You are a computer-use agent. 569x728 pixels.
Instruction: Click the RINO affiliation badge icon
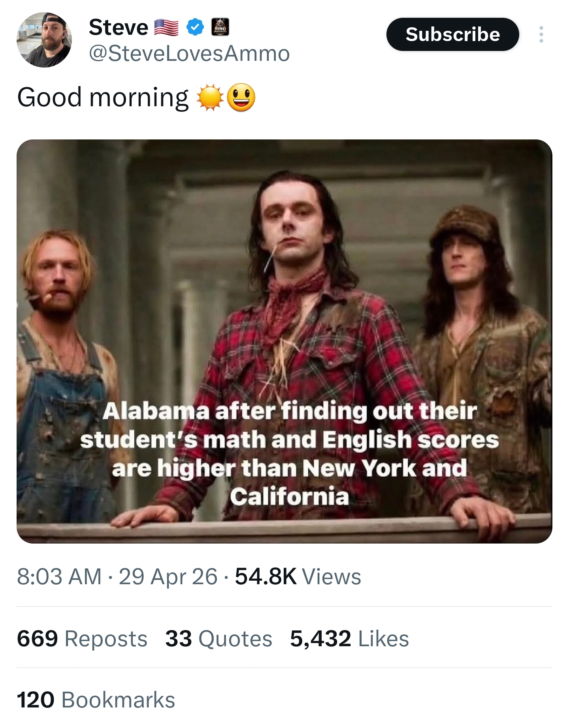click(220, 27)
